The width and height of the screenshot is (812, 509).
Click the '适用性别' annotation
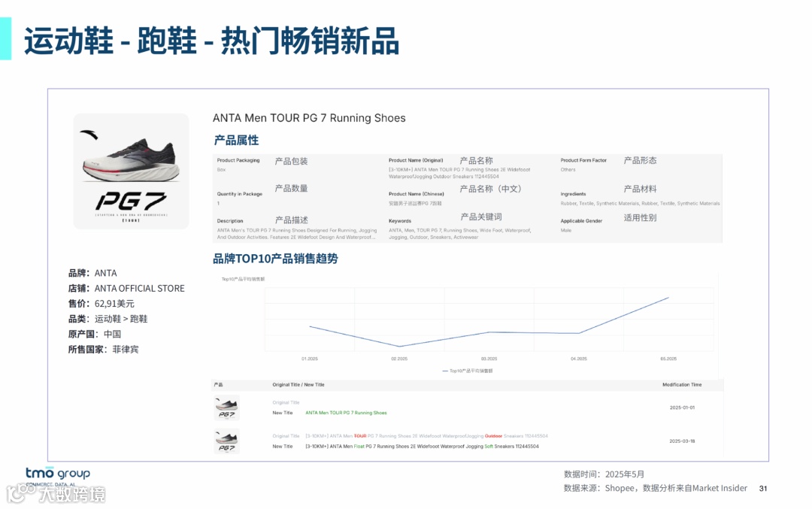(640, 218)
